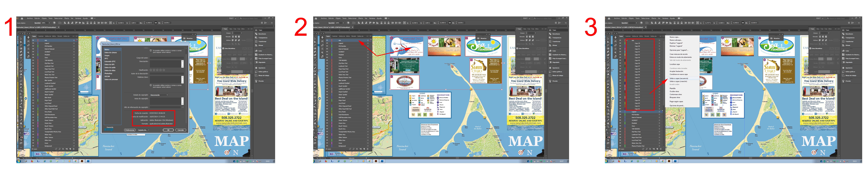This screenshot has width=868, height=172.
Task: Click the third rating star in Clasificación
Action: click(x=157, y=70)
